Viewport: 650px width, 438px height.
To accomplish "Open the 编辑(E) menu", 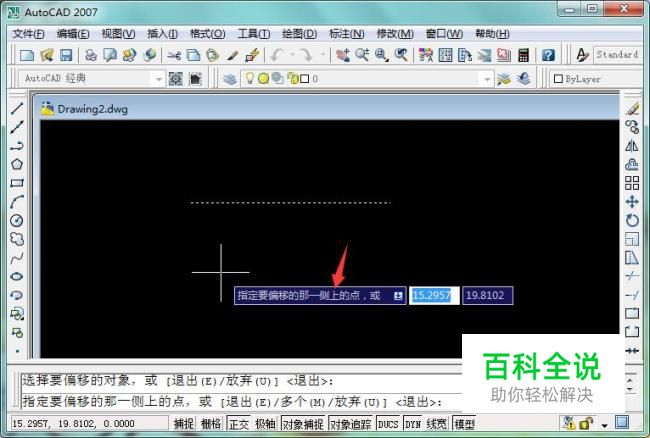I will tap(73, 34).
